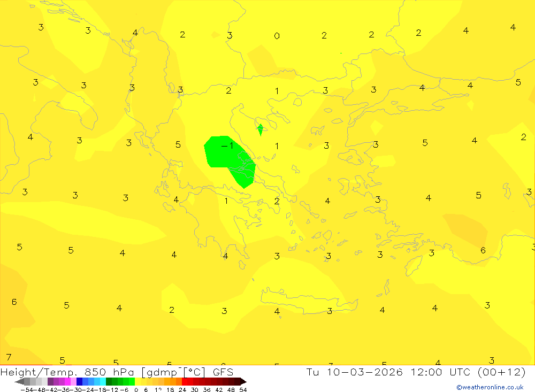
Task: Pick the bright red legend swatch
Action: pos(185,381)
